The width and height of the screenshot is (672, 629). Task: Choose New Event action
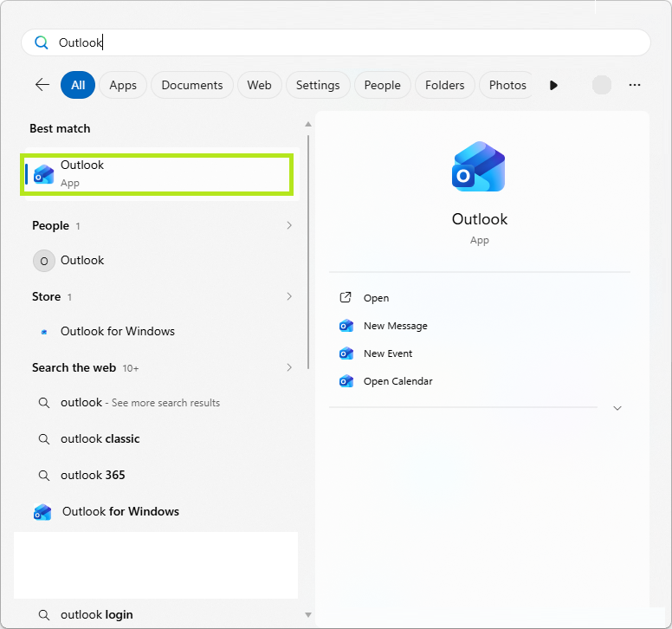[388, 353]
